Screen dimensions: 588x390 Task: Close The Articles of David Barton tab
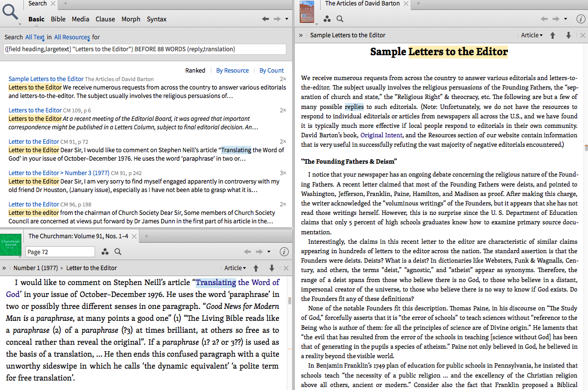click(x=406, y=3)
